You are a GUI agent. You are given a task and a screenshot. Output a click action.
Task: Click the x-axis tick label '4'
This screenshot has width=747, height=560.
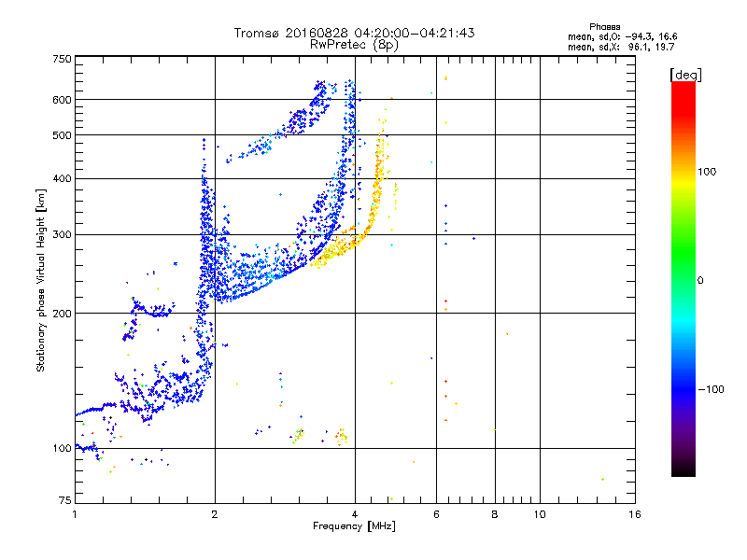(x=355, y=514)
